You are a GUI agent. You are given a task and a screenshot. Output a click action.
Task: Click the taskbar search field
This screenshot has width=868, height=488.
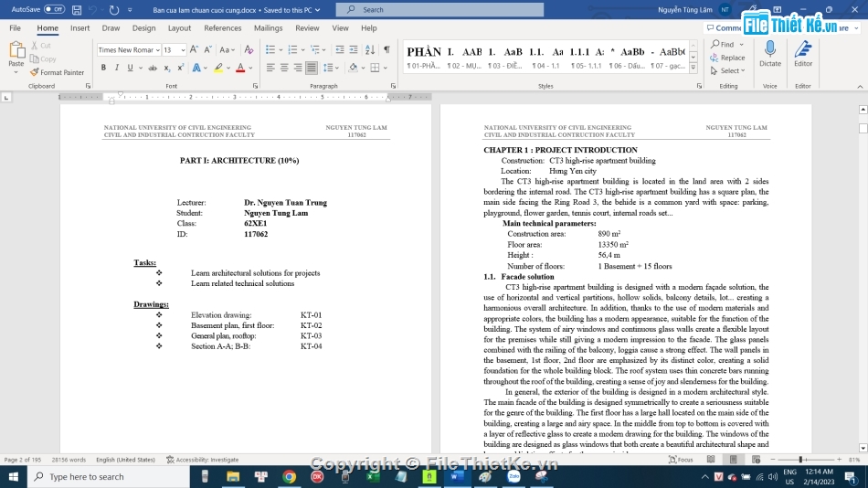point(109,476)
